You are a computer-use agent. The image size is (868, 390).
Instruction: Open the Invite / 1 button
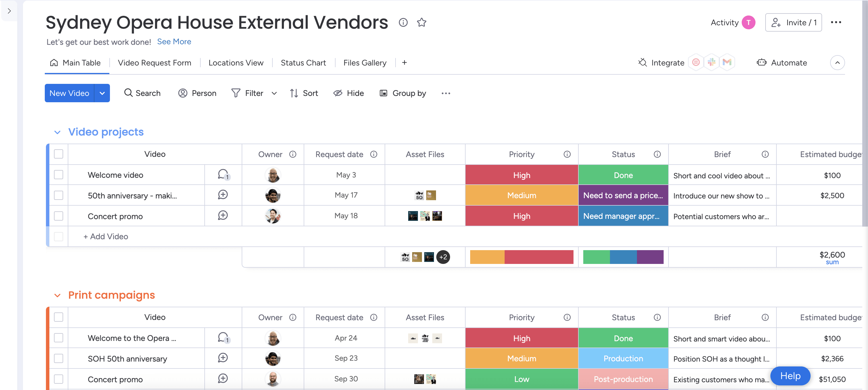pos(794,23)
